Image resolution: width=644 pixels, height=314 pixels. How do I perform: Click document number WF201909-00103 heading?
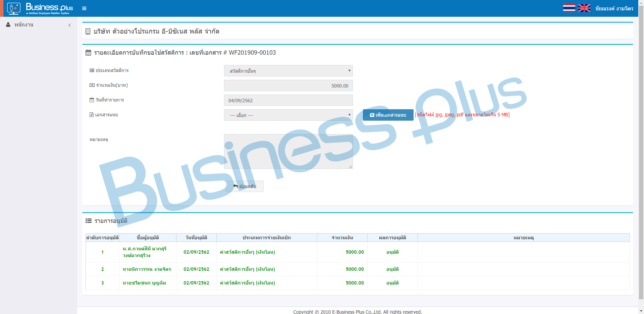click(252, 53)
